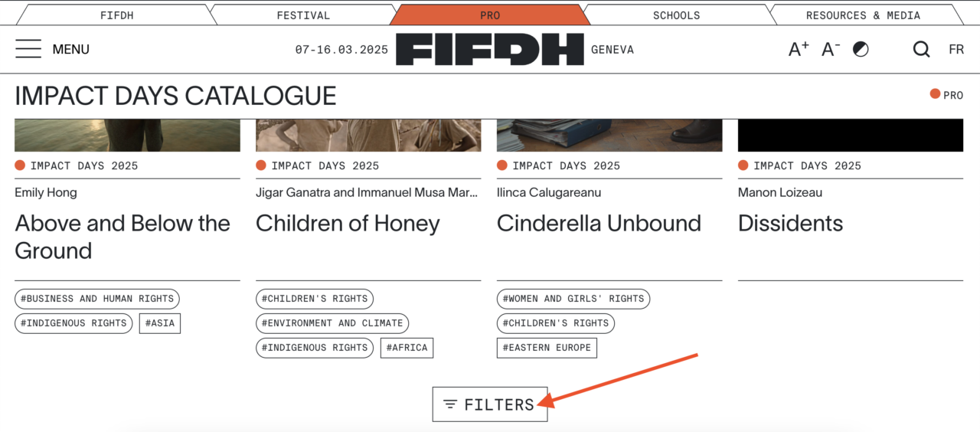Click the orange PRO dot indicator
Screen dimensions: 980x432
click(935, 94)
